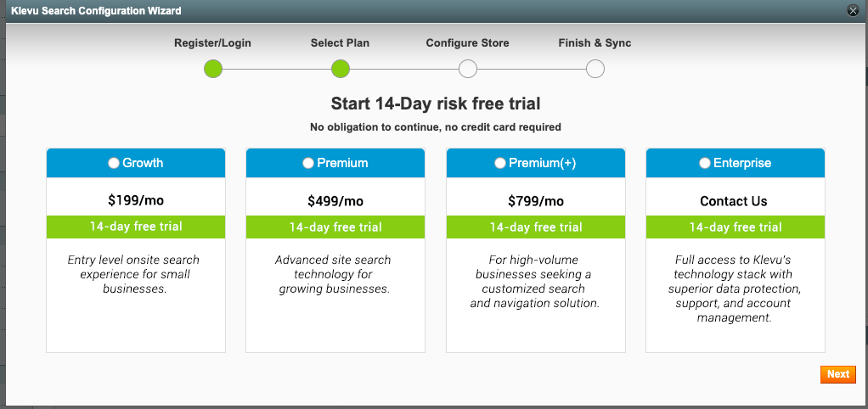Click the $499/mo Premium price
This screenshot has height=409, width=868.
pyautogui.click(x=335, y=201)
